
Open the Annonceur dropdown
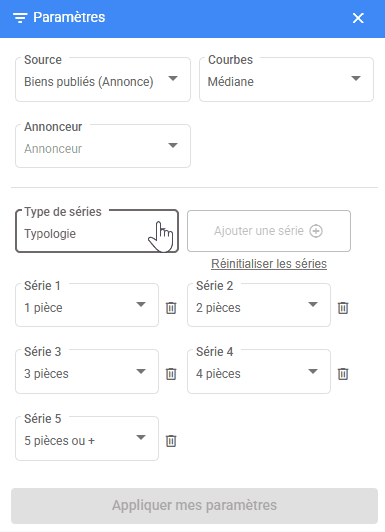pos(103,146)
